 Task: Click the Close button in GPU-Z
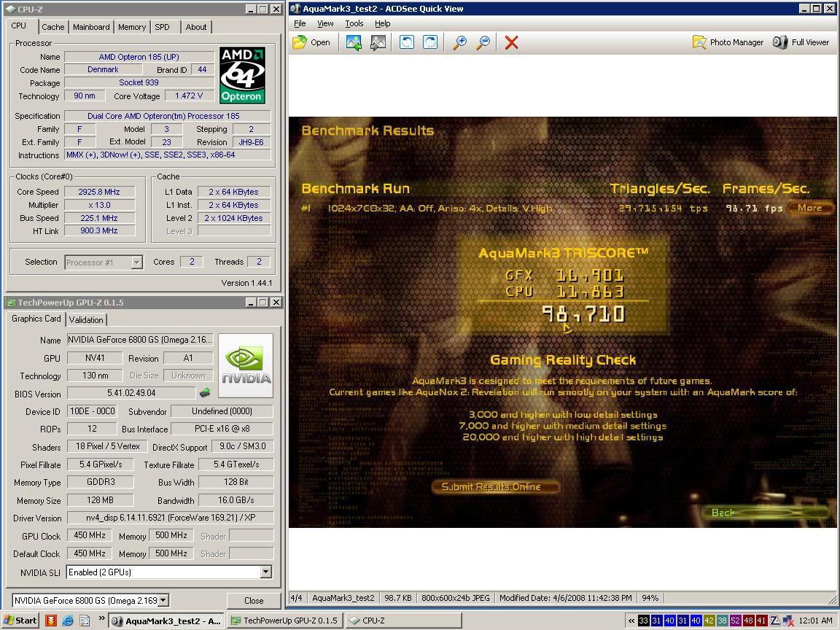(x=254, y=601)
